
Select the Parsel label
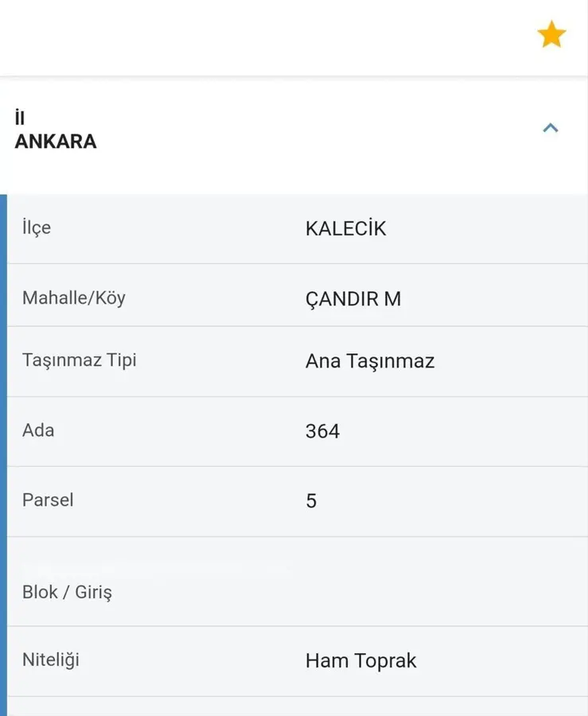tap(48, 500)
